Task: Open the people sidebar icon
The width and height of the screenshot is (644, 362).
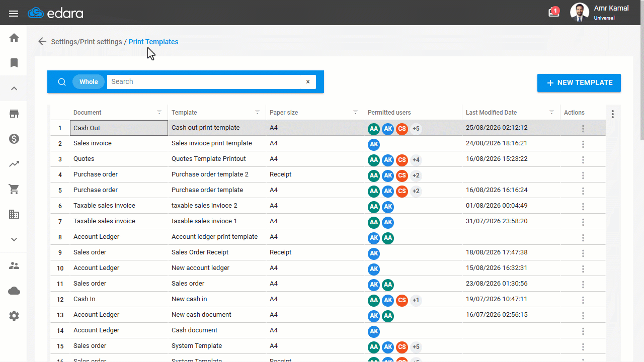Action: click(14, 265)
